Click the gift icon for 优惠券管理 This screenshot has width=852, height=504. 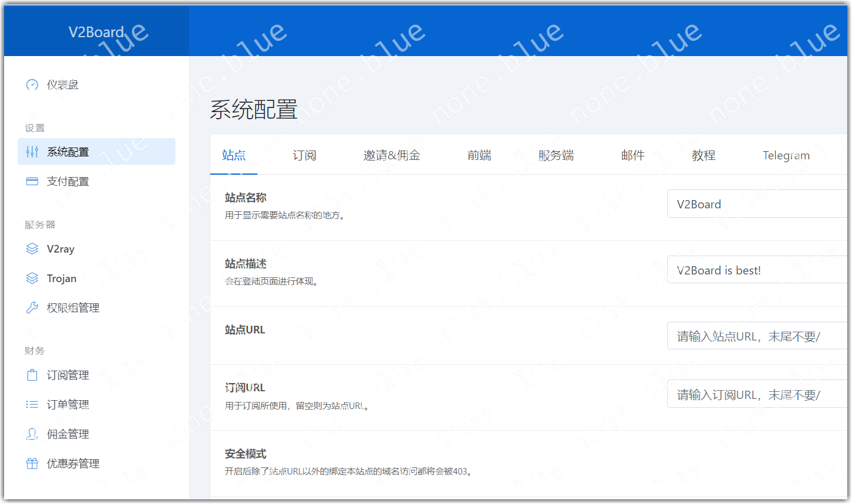(32, 464)
